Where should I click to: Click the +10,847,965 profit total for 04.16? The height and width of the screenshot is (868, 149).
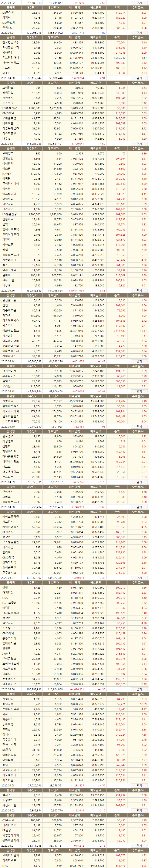pos(77,290)
